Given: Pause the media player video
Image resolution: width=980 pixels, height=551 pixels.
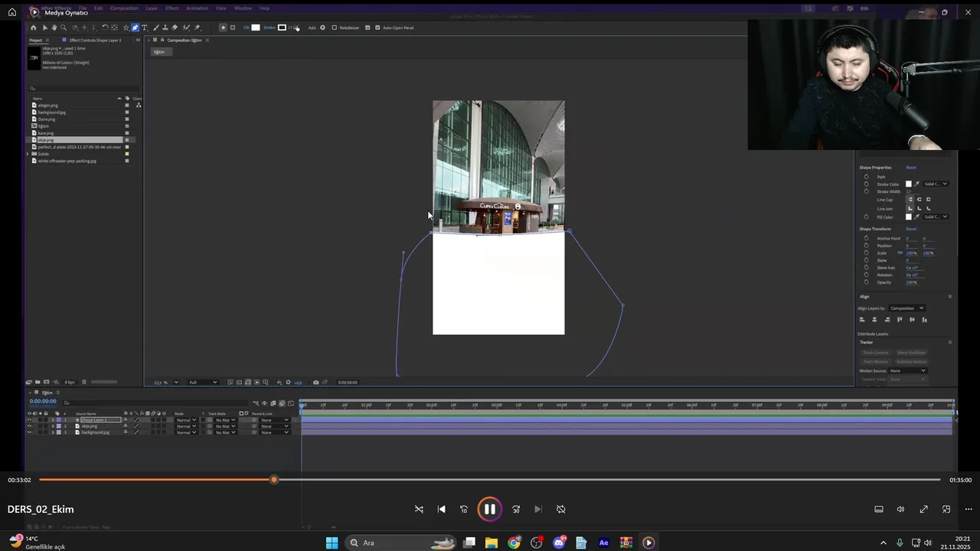Looking at the screenshot, I should coord(490,509).
